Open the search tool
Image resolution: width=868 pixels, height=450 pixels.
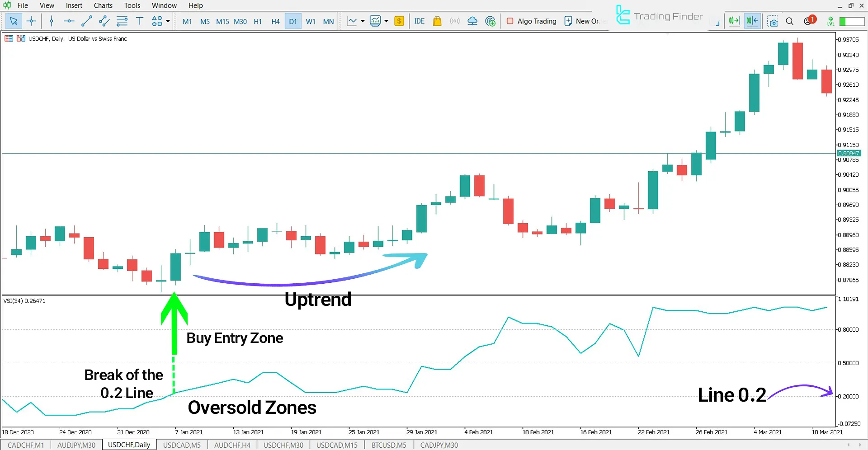[789, 21]
